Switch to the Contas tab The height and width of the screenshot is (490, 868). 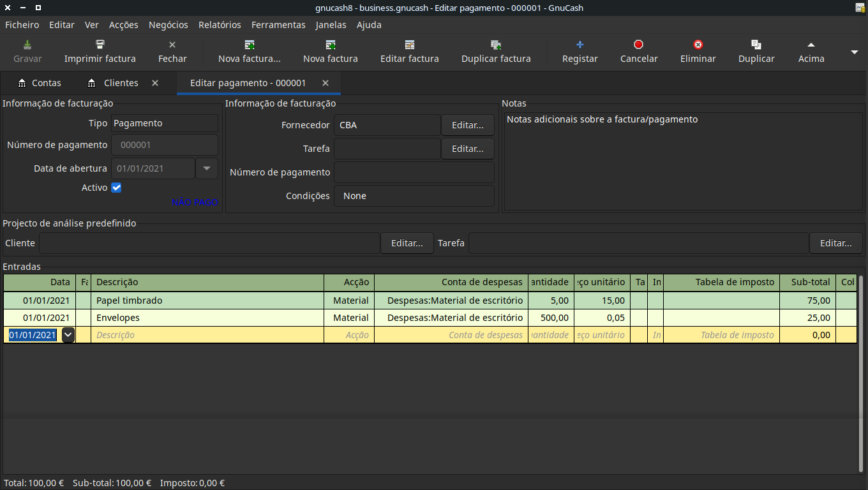40,83
